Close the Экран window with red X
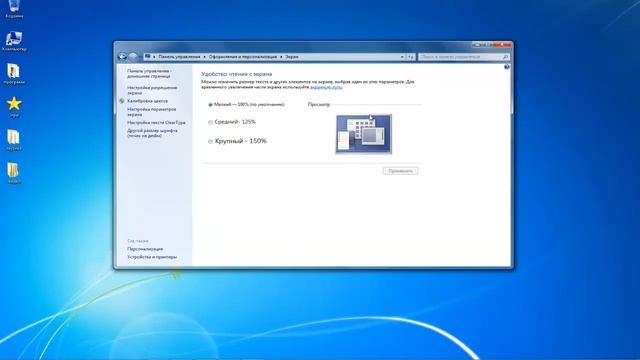Screen dimensions: 640x360 click(x=503, y=44)
